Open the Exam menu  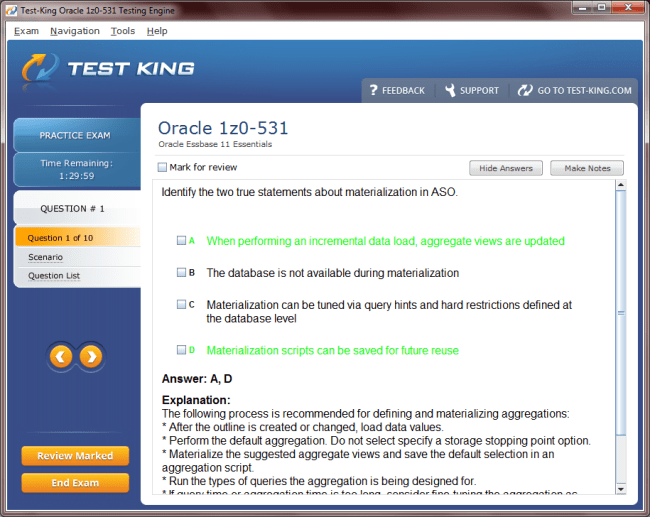point(26,31)
